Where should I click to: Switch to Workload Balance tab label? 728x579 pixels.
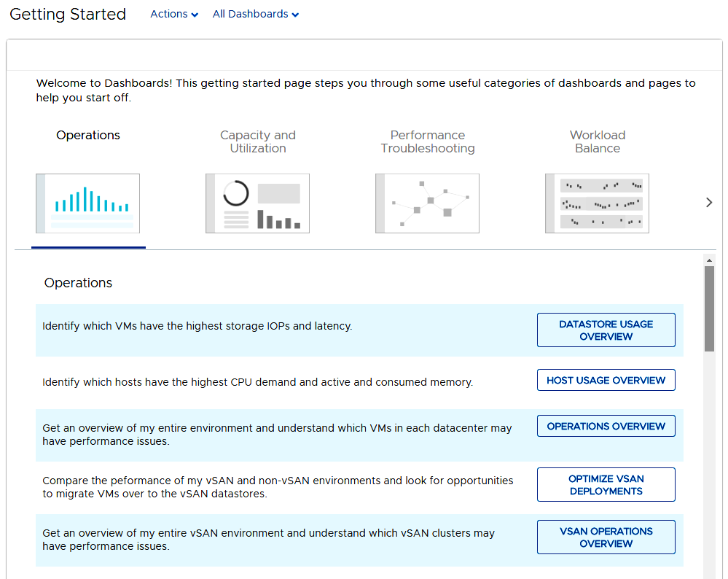coord(598,141)
